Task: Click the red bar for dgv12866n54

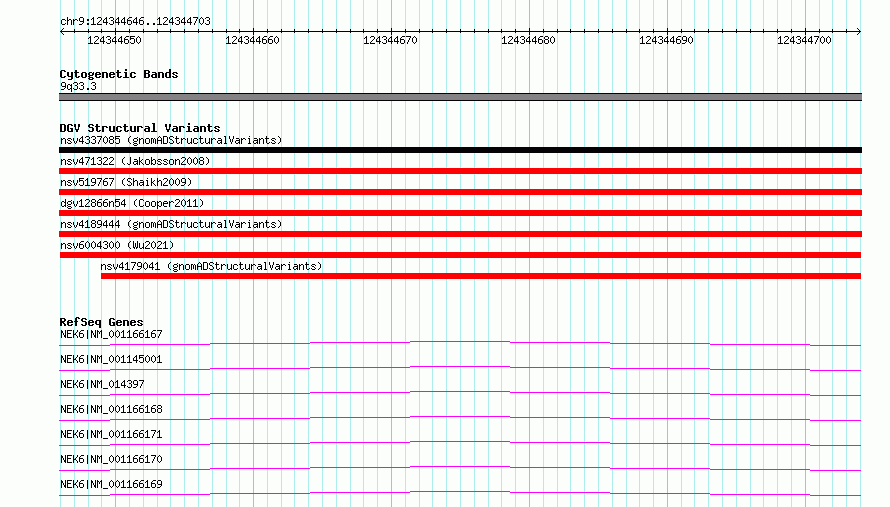Action: pos(460,213)
